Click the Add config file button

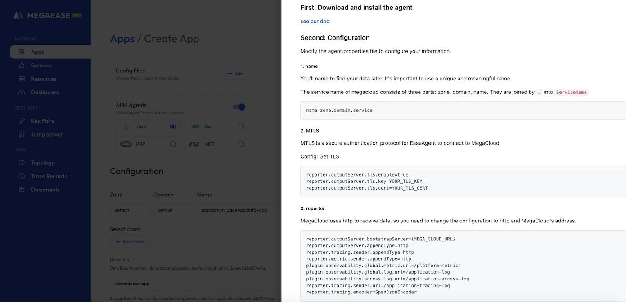pos(235,73)
